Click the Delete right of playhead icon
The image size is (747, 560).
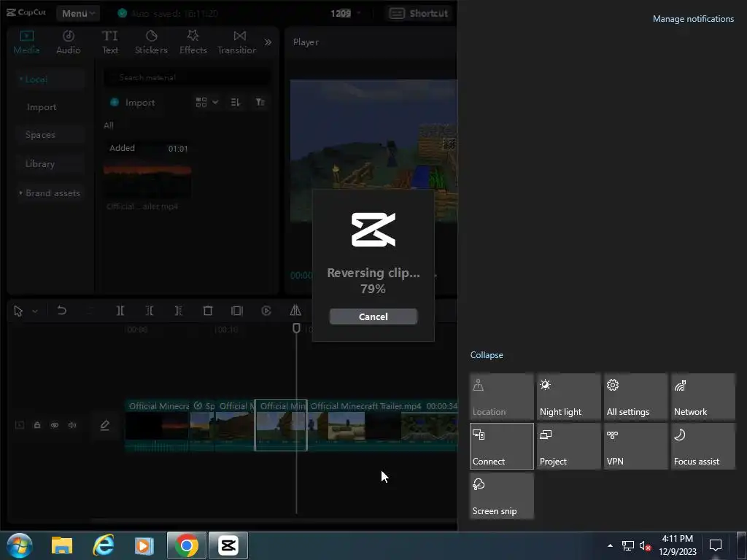coord(178,311)
